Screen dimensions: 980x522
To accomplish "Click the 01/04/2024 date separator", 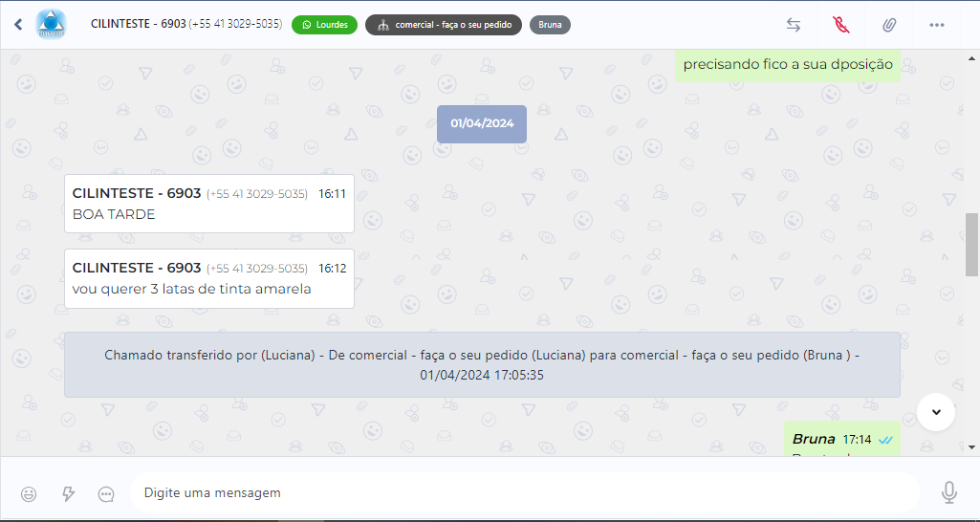I will (x=482, y=124).
